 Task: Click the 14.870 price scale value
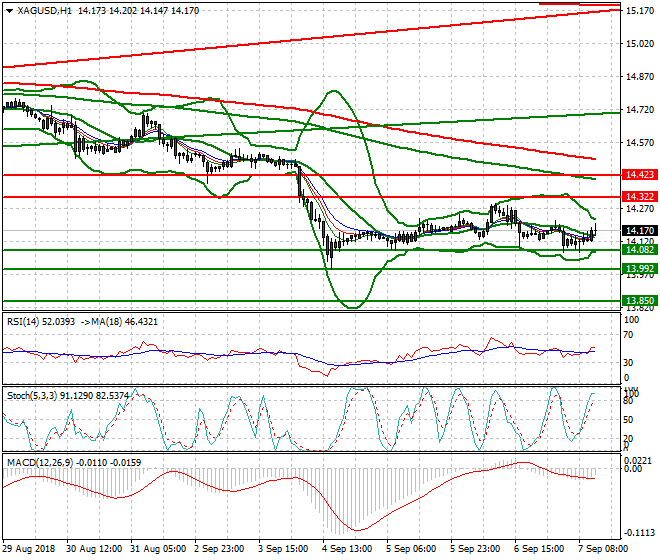coord(640,77)
